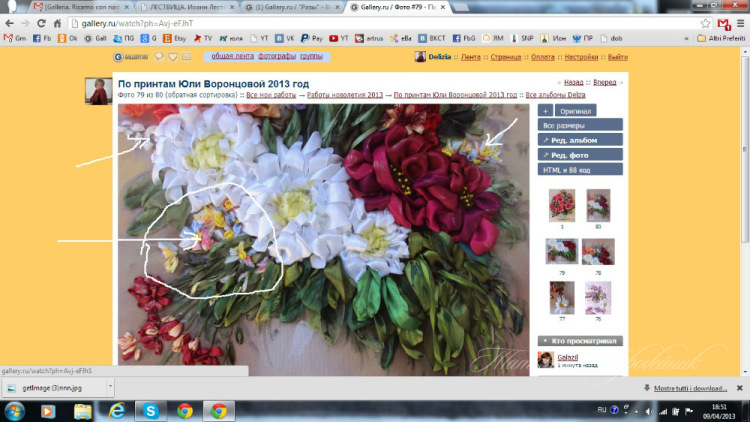This screenshot has width=750, height=422.
Task: Open the TV bookmark
Action: pos(203,38)
